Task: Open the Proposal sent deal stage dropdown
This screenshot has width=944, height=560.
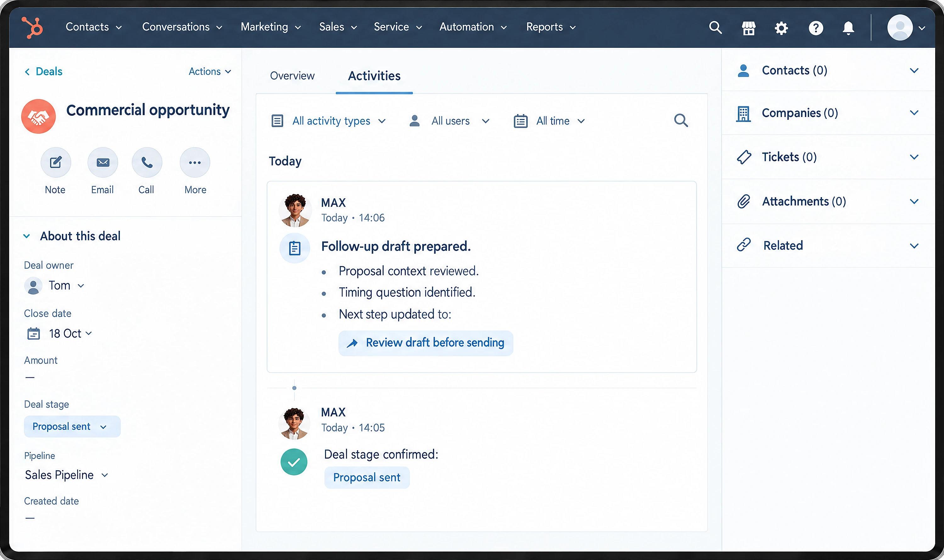Action: (x=72, y=426)
